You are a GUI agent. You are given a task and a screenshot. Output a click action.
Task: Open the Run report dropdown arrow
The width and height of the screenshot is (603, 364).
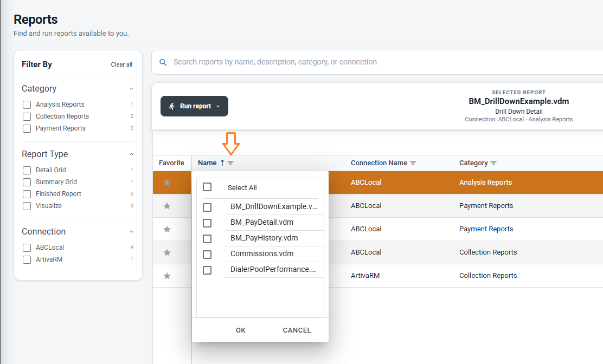coord(218,106)
